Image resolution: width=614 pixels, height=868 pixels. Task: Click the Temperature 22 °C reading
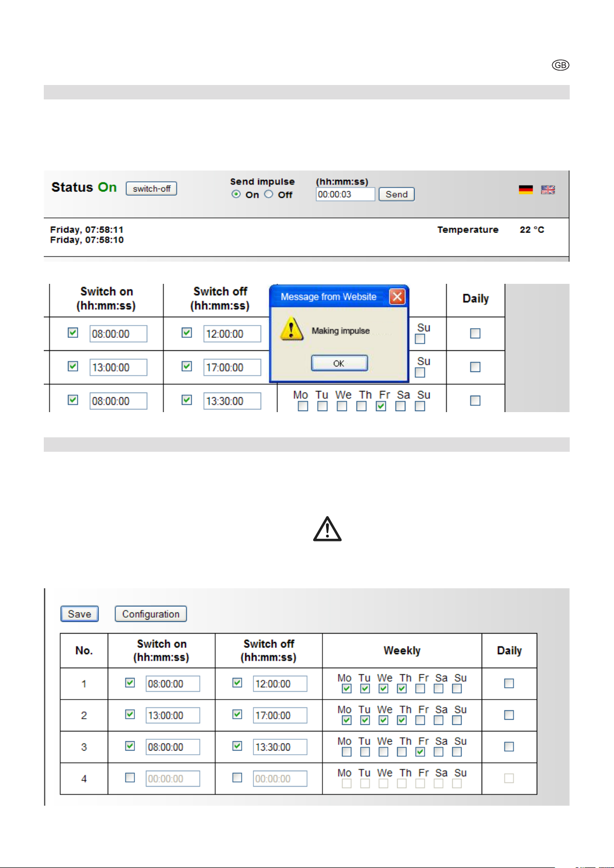click(x=490, y=230)
